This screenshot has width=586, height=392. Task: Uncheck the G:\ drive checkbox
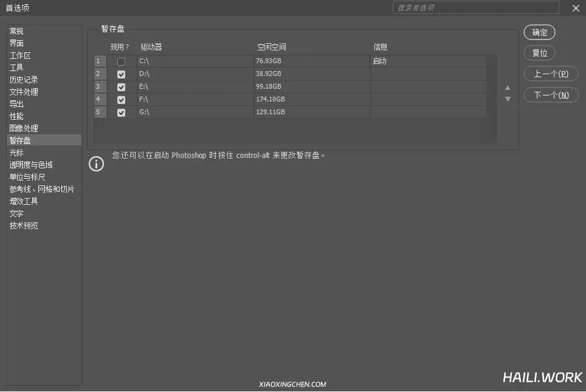(x=122, y=112)
